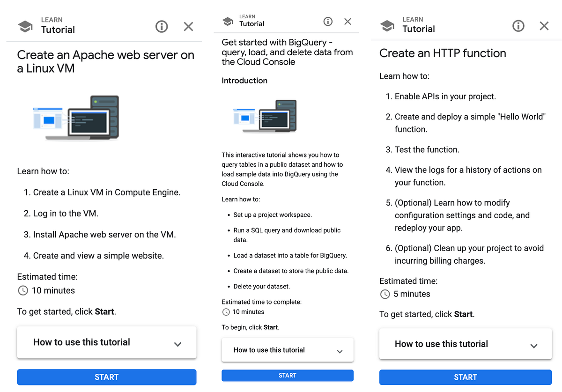Viewport: 562px width, 392px height.
Task: Open the info icon on the BigQuery tutorial panel
Action: coord(328,22)
